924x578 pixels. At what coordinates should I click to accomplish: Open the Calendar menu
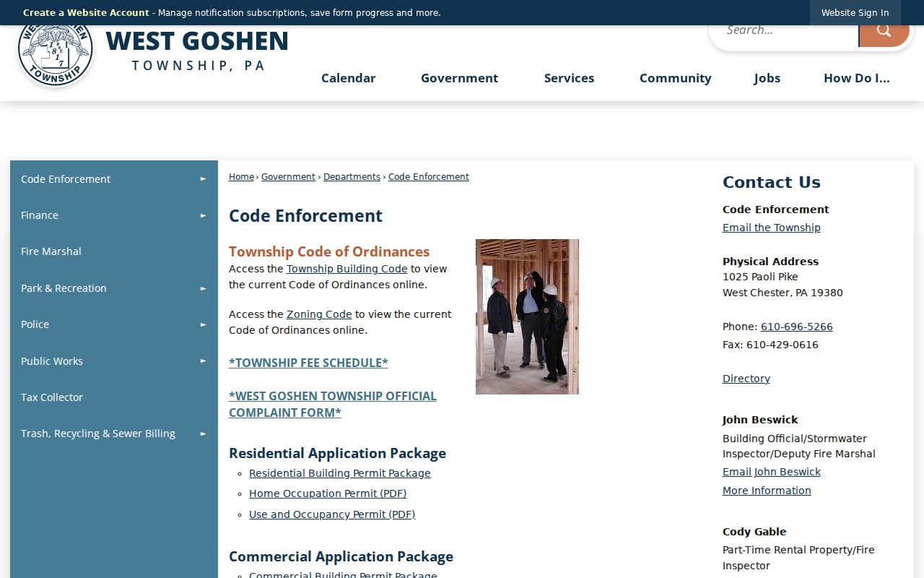pos(349,78)
